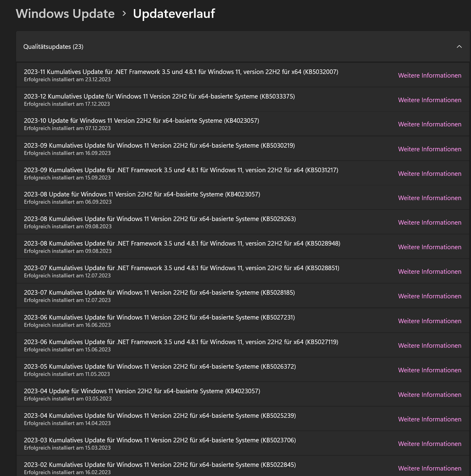Image resolution: width=471 pixels, height=476 pixels.
Task: Select the 2023-10 KB4023057 update entry
Action: pyautogui.click(x=141, y=120)
